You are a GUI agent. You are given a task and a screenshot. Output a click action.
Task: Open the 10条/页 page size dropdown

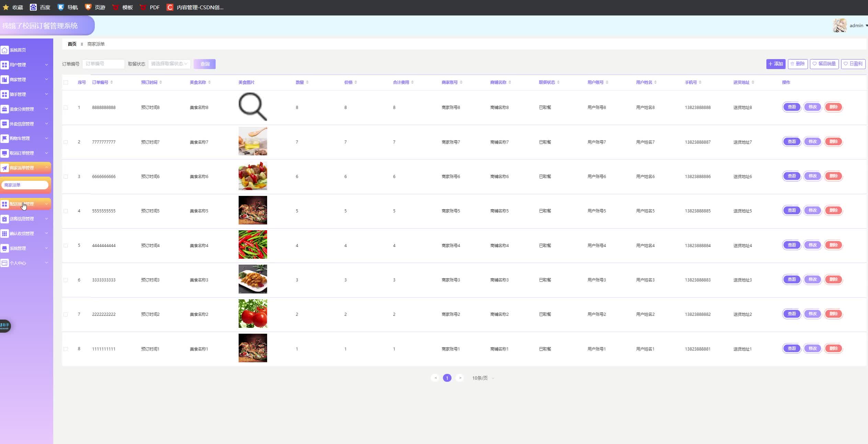[x=483, y=378]
